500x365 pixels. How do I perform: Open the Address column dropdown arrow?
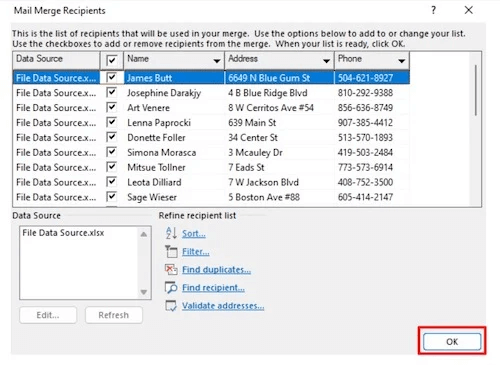tap(326, 61)
